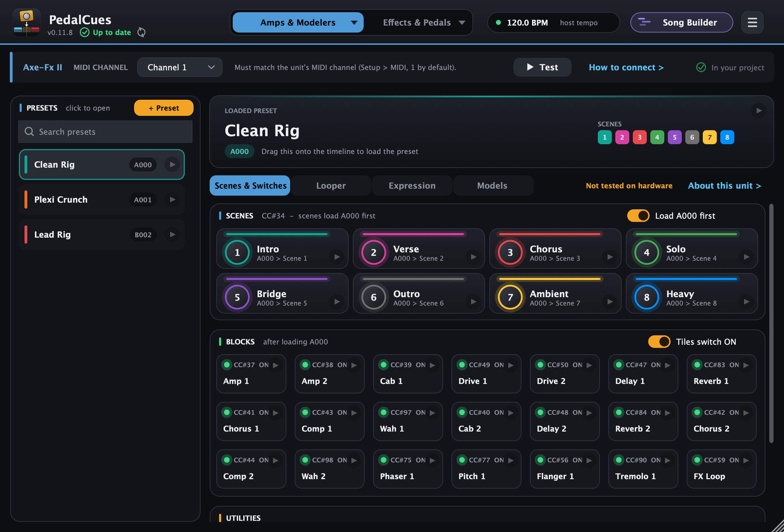Toggle the Load A000 first switch
Viewport: 784px width, 532px height.
(x=638, y=216)
